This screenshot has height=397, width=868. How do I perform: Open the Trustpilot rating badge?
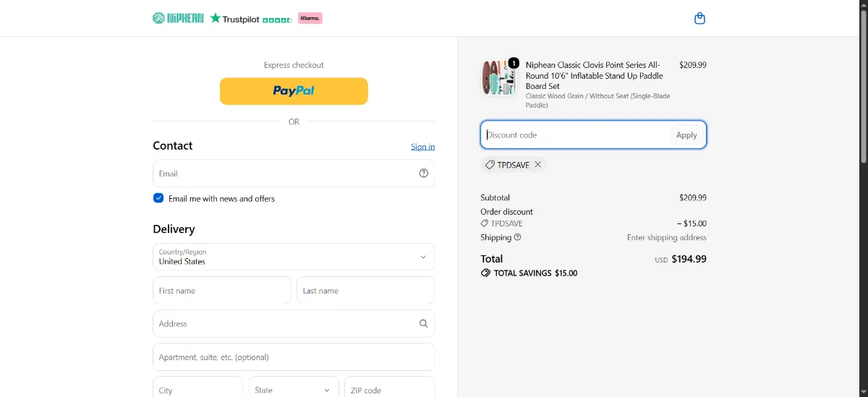pos(251,19)
